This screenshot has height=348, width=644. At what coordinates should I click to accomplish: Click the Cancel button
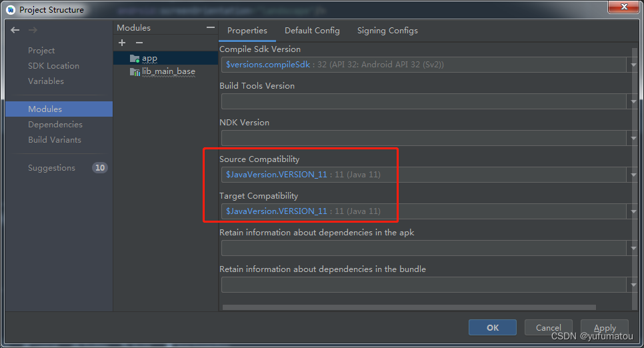pyautogui.click(x=548, y=327)
